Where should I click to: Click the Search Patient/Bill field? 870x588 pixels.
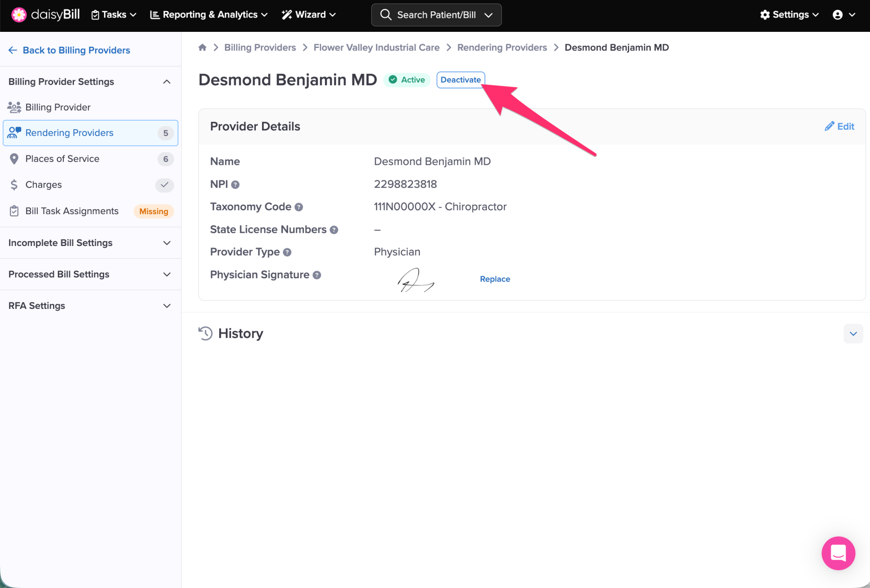coord(436,15)
